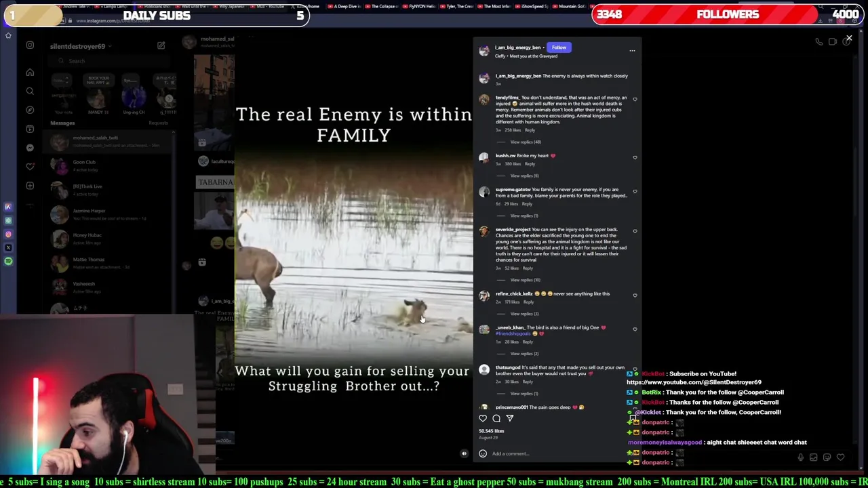Expand View replies (10)
The height and width of the screenshot is (488, 868).
pos(526,280)
